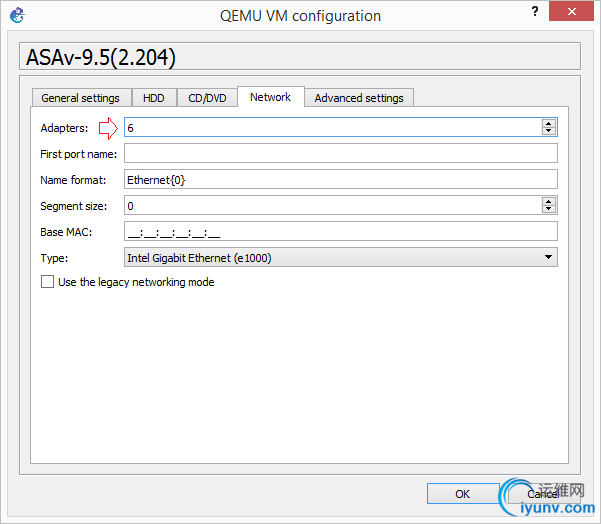Click the GNS3 app icon in title bar
601x524 pixels.
click(17, 15)
